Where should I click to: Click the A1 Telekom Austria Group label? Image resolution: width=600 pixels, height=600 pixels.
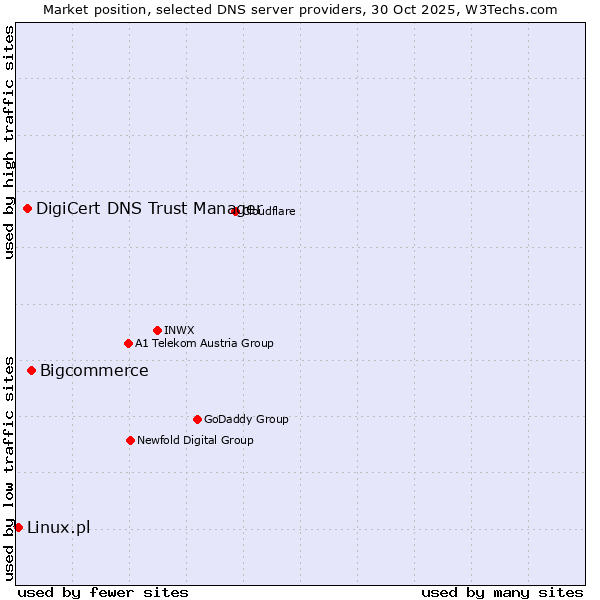(x=204, y=344)
